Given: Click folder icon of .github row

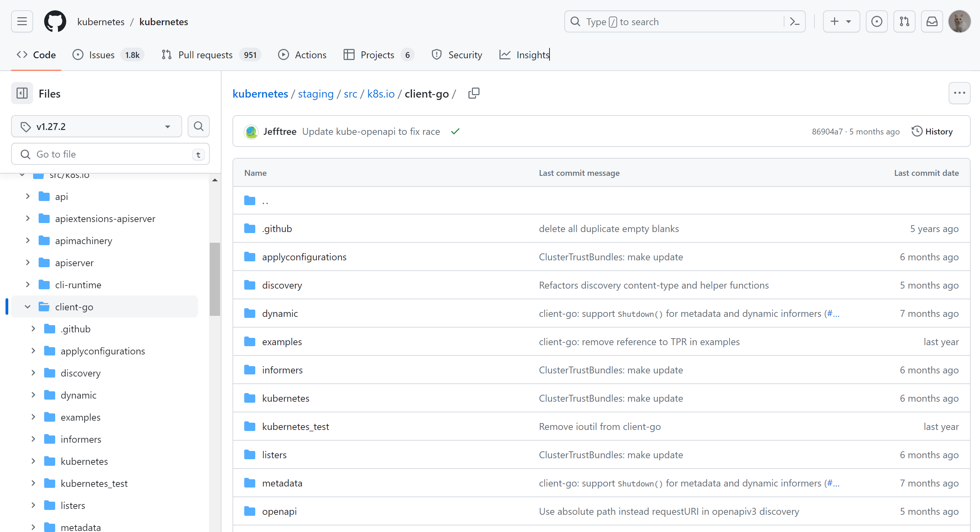Looking at the screenshot, I should point(249,229).
